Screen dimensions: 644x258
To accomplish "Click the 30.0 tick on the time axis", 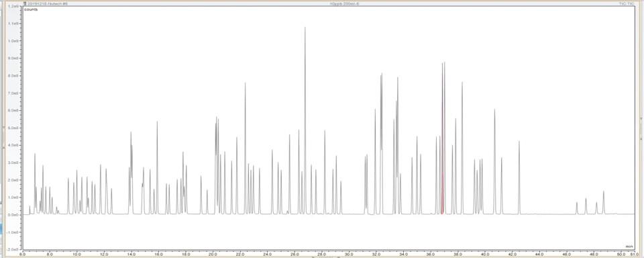I will coord(349,254).
